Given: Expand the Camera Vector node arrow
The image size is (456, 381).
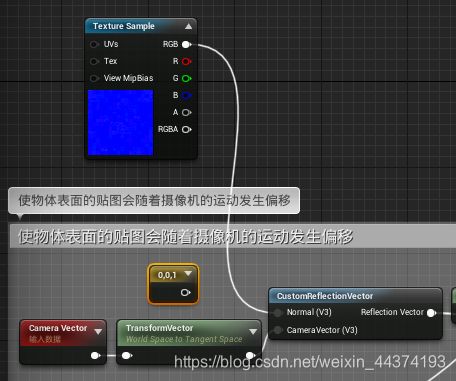Looking at the screenshot, I should click(x=98, y=332).
